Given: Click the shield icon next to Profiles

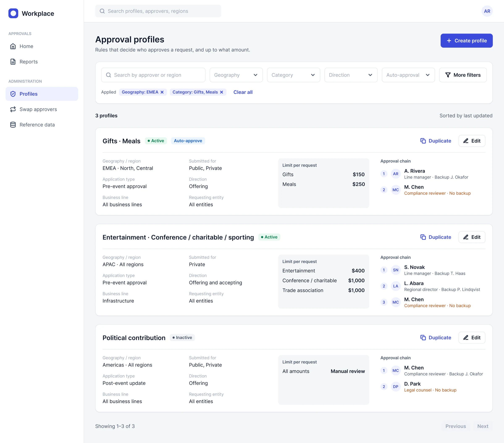Looking at the screenshot, I should [13, 94].
